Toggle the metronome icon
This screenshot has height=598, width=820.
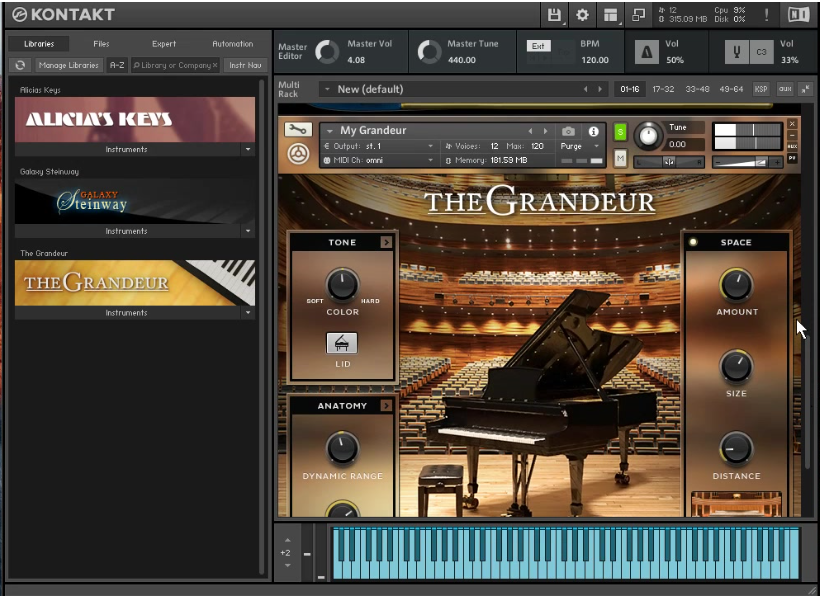click(646, 52)
